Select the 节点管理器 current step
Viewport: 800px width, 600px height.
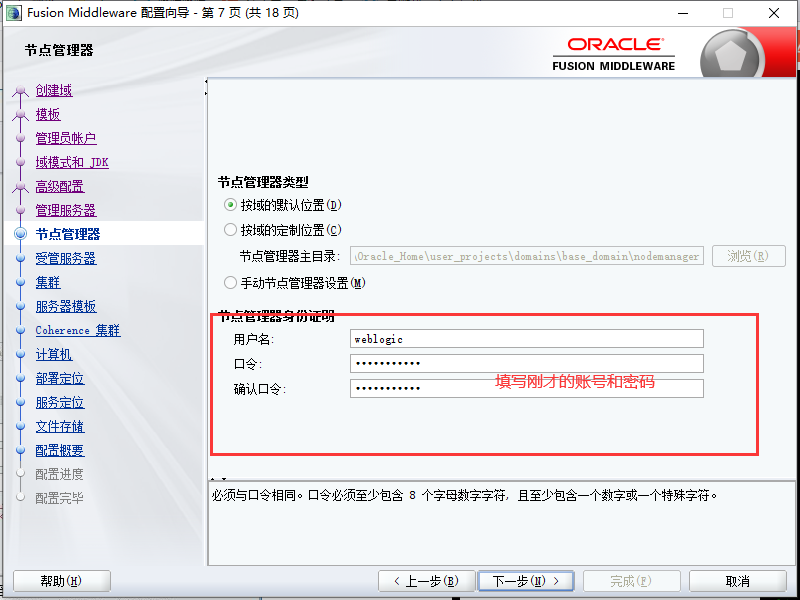(68, 234)
